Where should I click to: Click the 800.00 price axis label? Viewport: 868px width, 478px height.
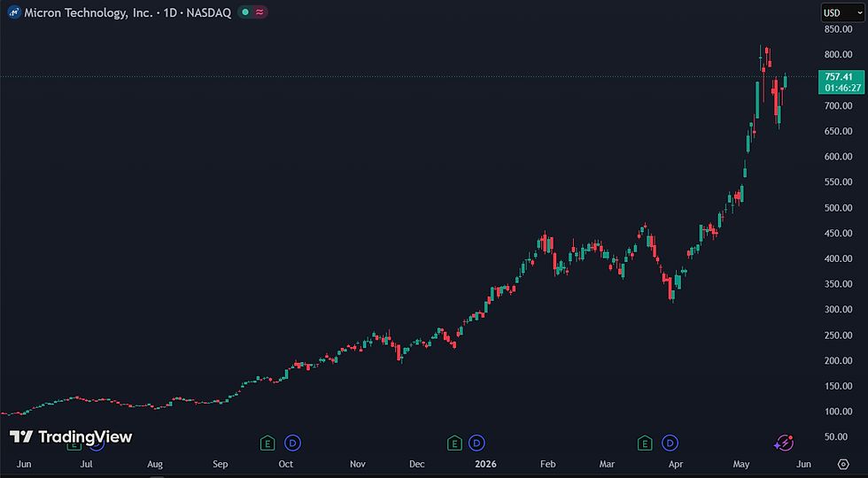point(838,54)
